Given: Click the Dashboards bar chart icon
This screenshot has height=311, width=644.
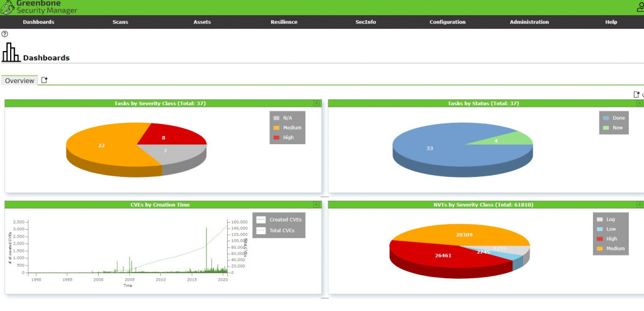Looking at the screenshot, I should (11, 52).
